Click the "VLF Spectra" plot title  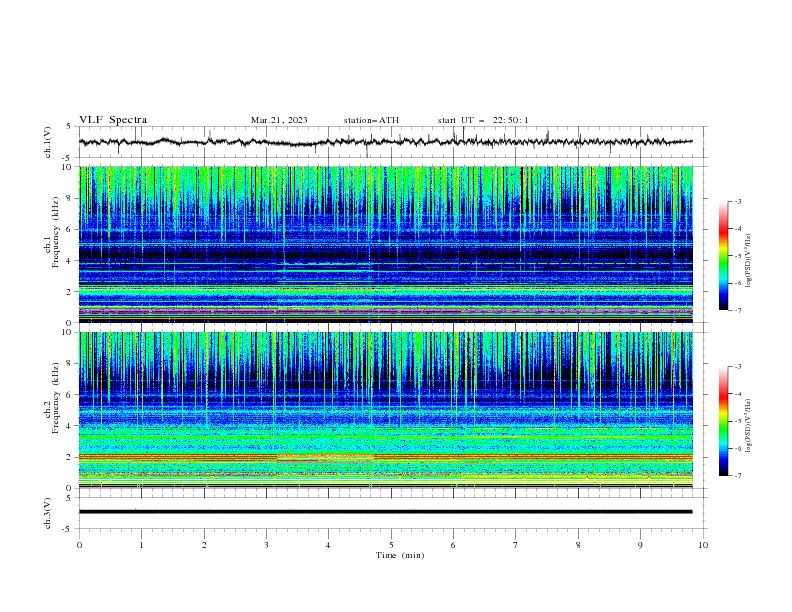(x=113, y=120)
